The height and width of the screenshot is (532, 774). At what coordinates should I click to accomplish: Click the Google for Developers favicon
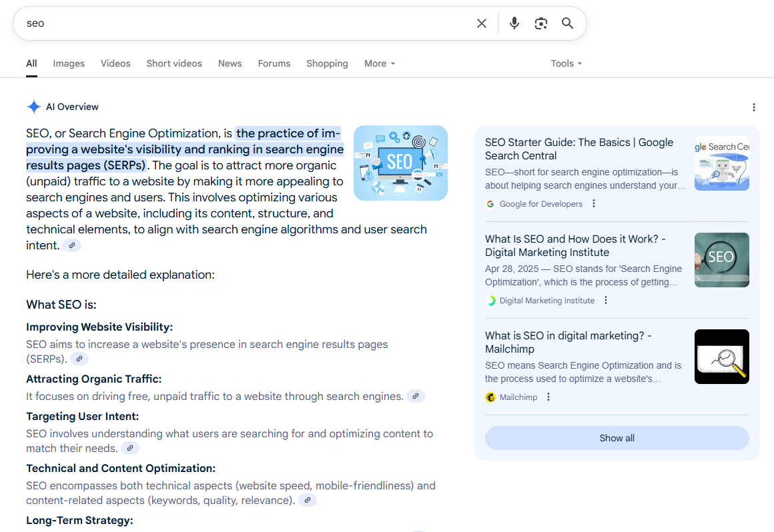pyautogui.click(x=490, y=203)
